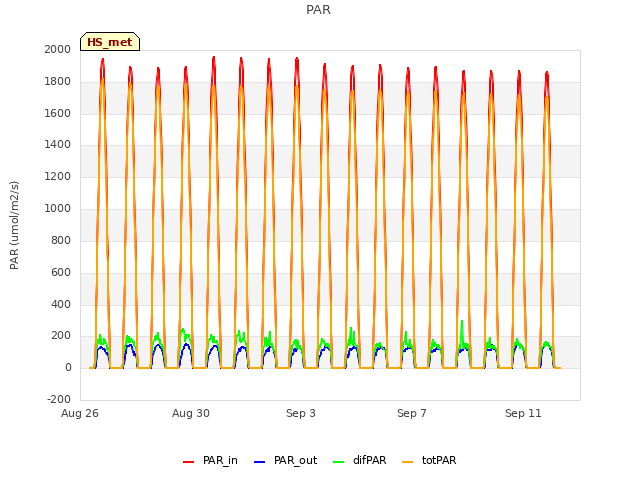Click the 800 y-axis tick label
This screenshot has height=480, width=640.
click(x=61, y=240)
